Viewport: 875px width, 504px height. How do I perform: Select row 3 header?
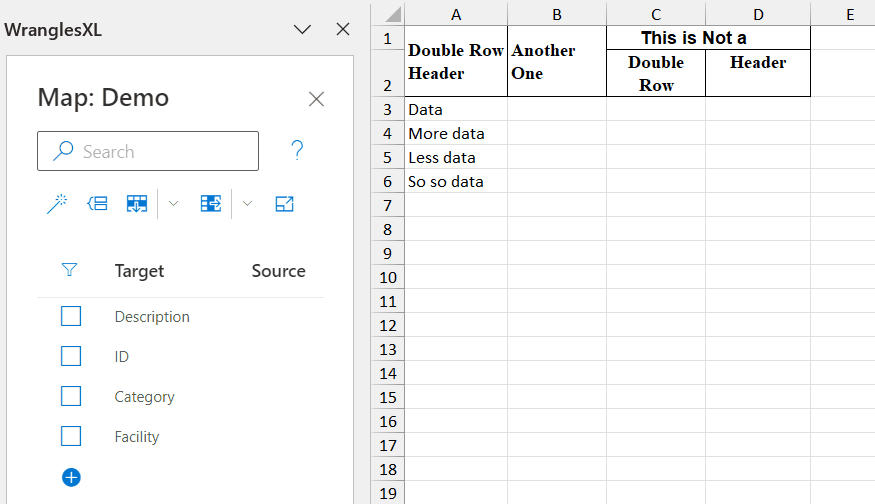pos(387,109)
